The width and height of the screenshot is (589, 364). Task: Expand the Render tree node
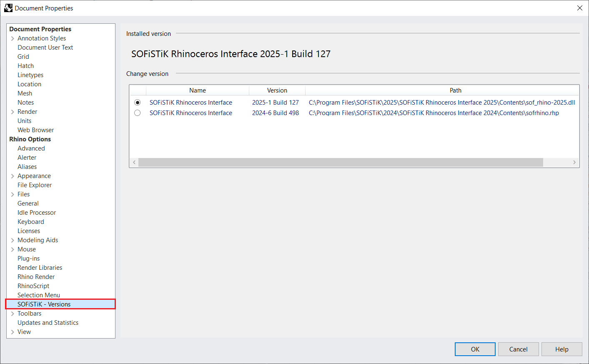13,112
